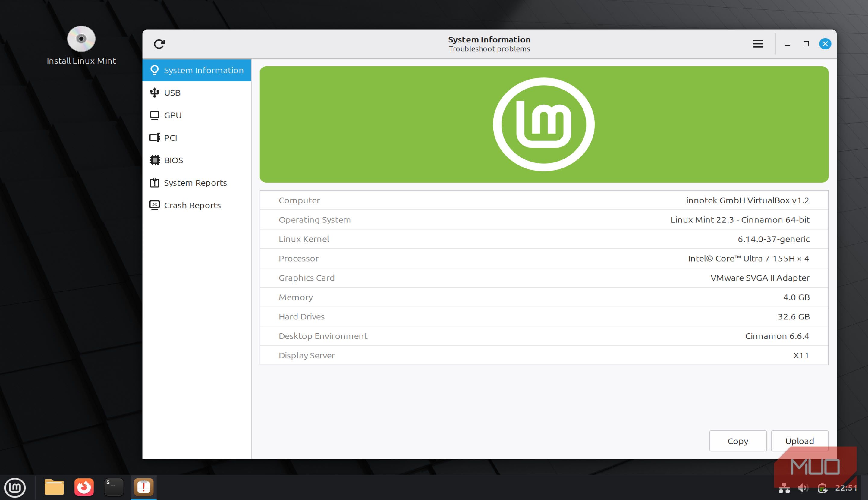Minimize the System Information window

click(787, 44)
